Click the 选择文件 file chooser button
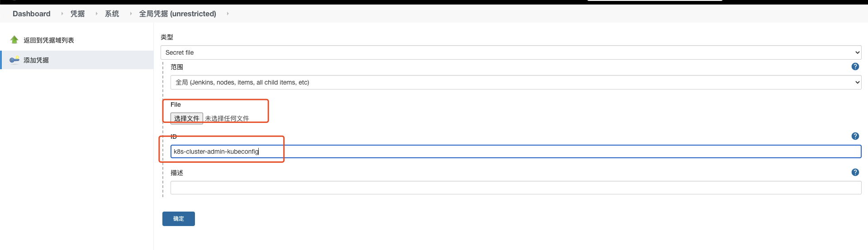Screen dimensions: 868x250 [x=187, y=118]
